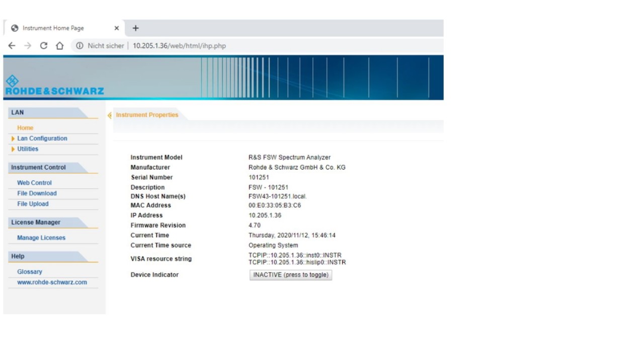Open the Manage Licenses link
This screenshot has width=644, height=362.
click(x=41, y=238)
